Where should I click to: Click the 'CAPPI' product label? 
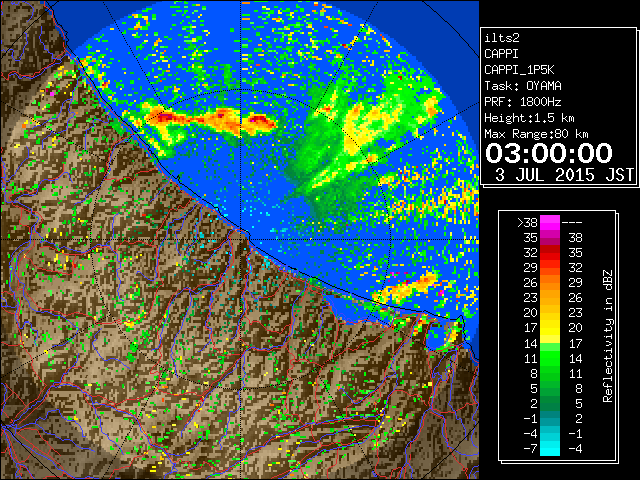(501, 54)
